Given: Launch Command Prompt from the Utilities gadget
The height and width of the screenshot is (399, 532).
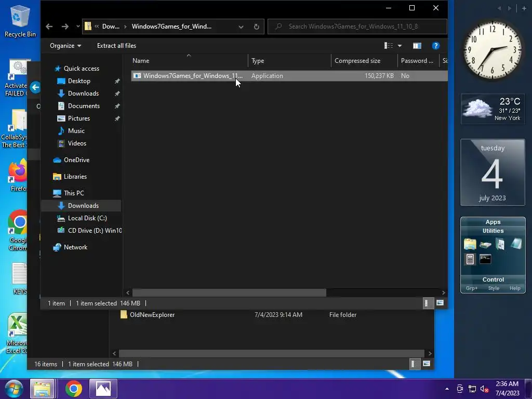Looking at the screenshot, I should coord(485,259).
